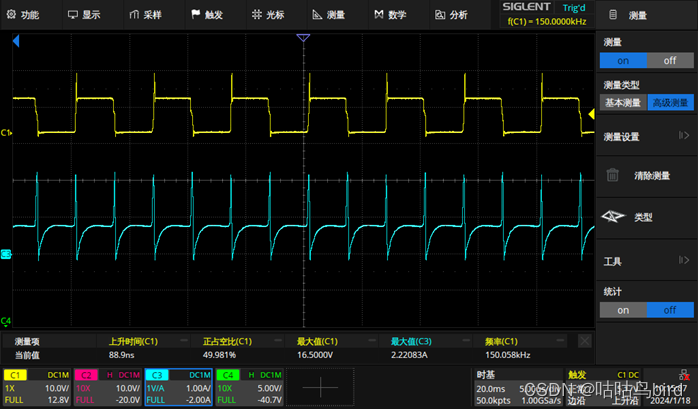The height and width of the screenshot is (409, 698).
Task: Open the C2 channel settings box
Action: tap(108, 387)
